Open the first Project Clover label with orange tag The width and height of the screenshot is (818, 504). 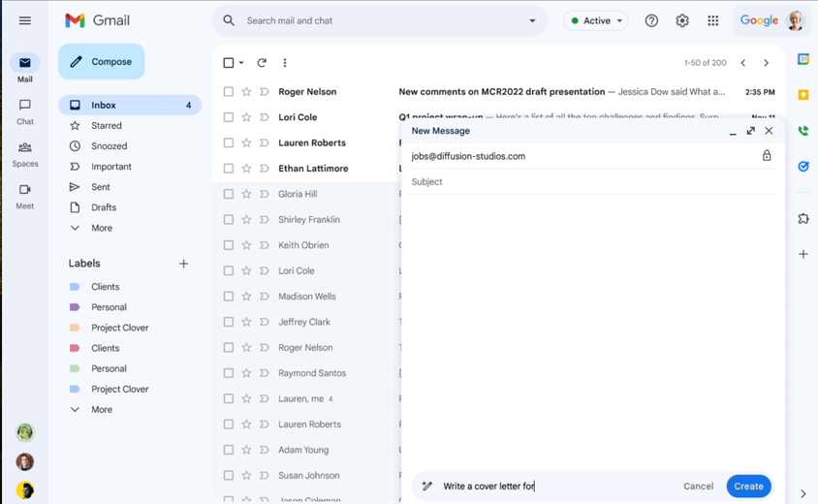pyautogui.click(x=119, y=328)
